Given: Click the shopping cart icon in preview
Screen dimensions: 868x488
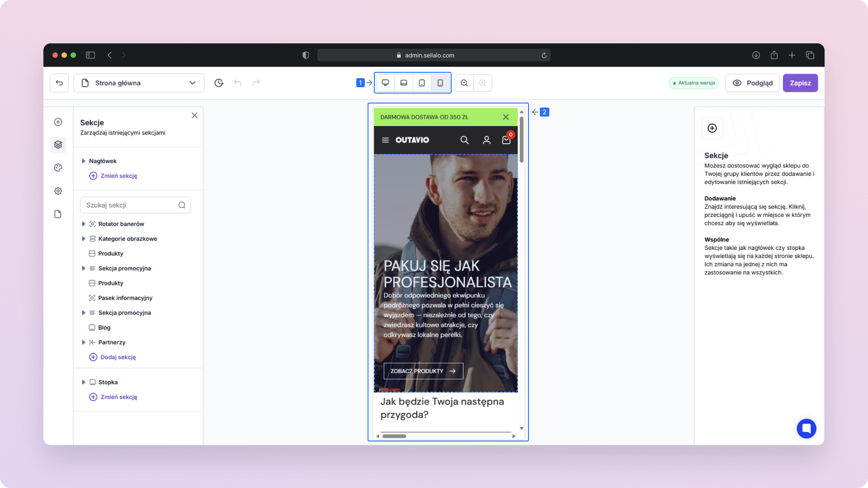Looking at the screenshot, I should (x=506, y=140).
